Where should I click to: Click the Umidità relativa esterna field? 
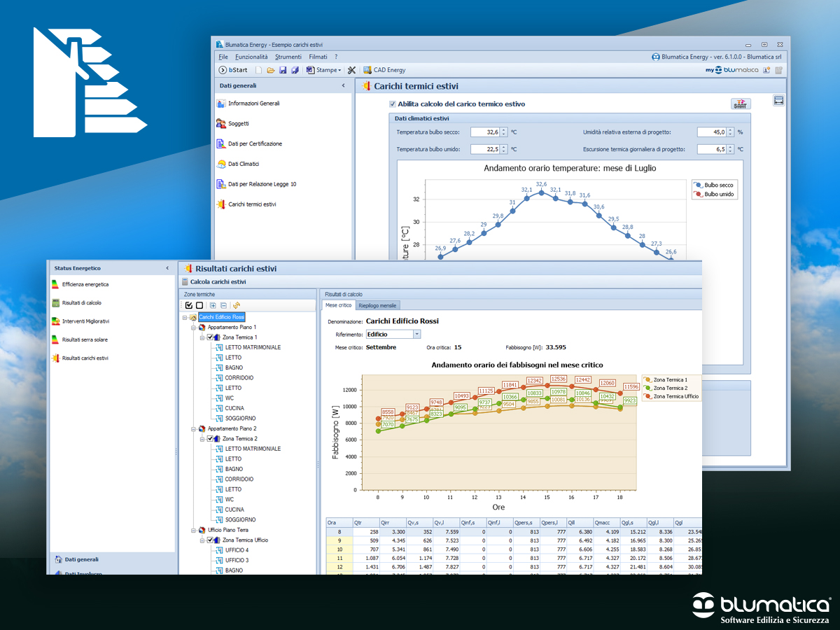pos(715,132)
